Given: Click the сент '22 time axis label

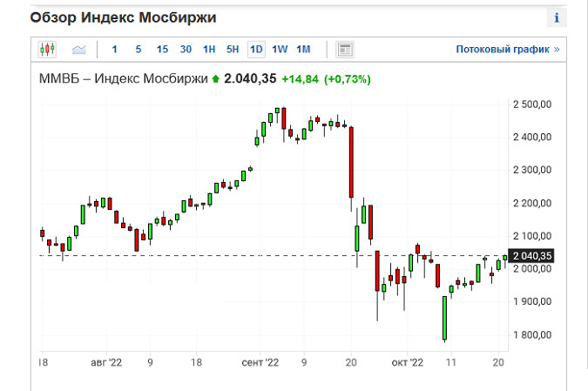Looking at the screenshot, I should [260, 361].
